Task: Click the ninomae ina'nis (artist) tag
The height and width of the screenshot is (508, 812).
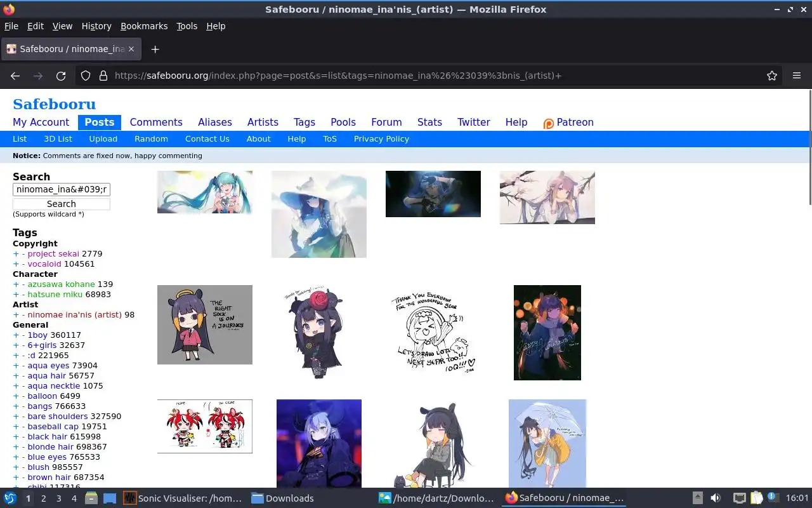Action: click(x=74, y=314)
